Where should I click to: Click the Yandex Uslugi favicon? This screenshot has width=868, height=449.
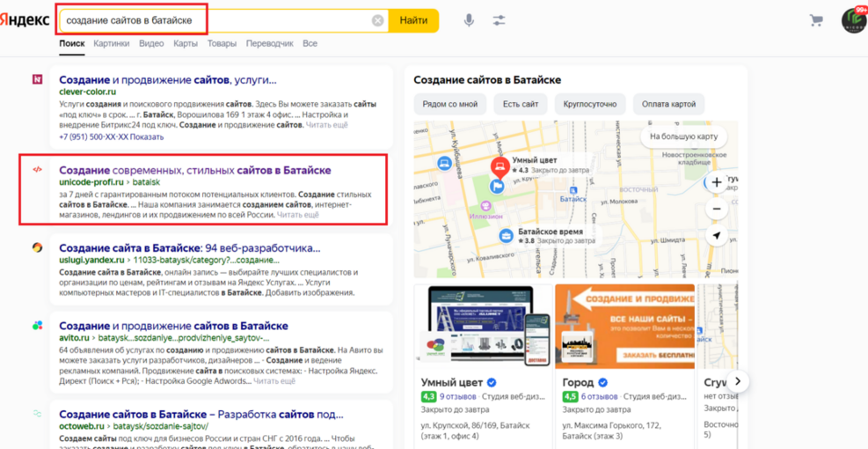37,247
